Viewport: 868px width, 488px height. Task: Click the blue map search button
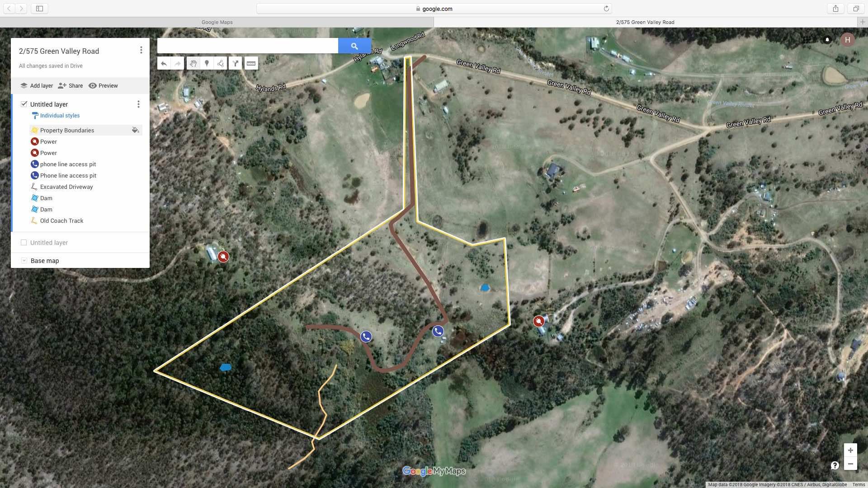(354, 46)
